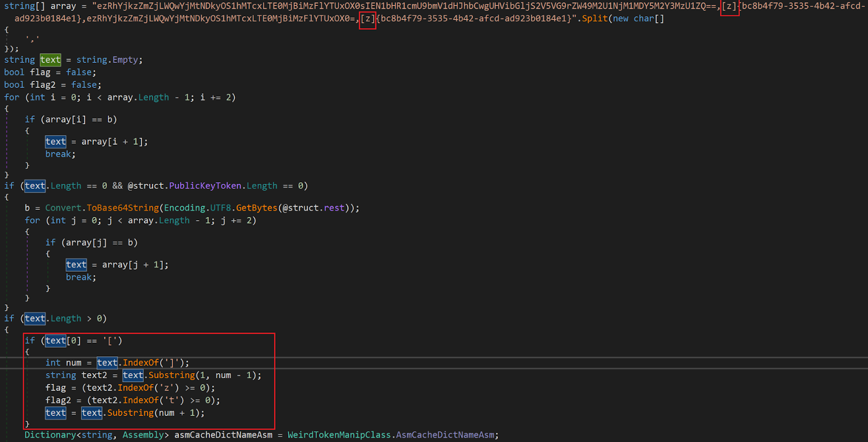Click text in the array[i + 1] assignment
The image size is (868, 442).
coord(55,142)
